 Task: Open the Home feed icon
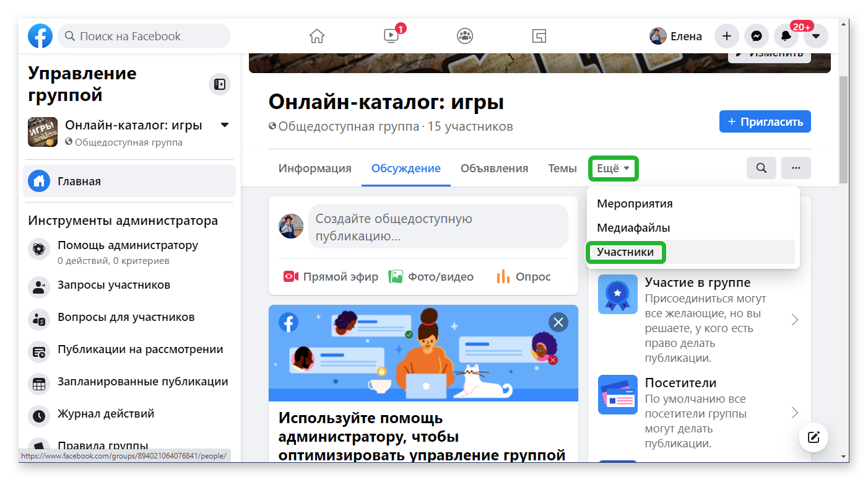[317, 36]
